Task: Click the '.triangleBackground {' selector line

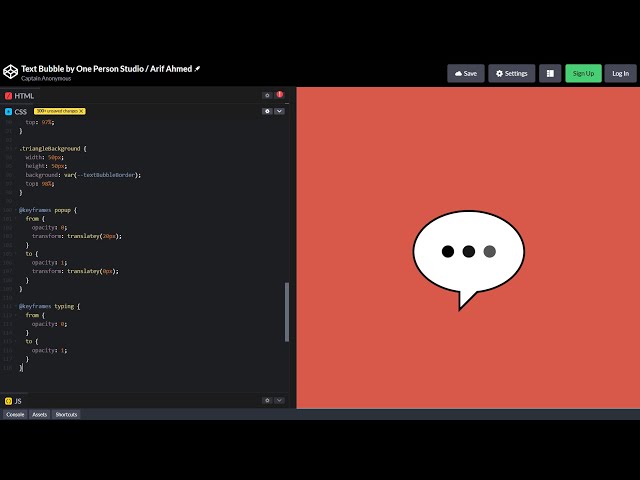Action: click(53, 149)
